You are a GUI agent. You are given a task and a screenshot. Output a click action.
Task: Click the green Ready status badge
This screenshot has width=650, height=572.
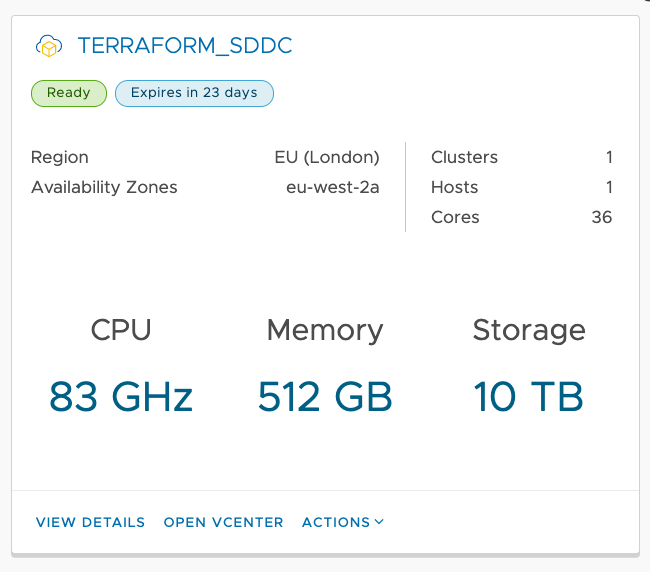click(68, 93)
